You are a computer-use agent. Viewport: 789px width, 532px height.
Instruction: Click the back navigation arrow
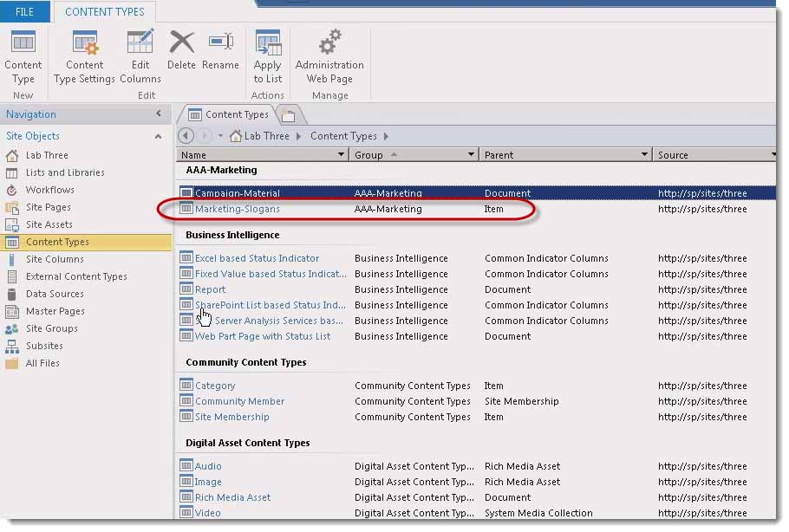pos(186,136)
